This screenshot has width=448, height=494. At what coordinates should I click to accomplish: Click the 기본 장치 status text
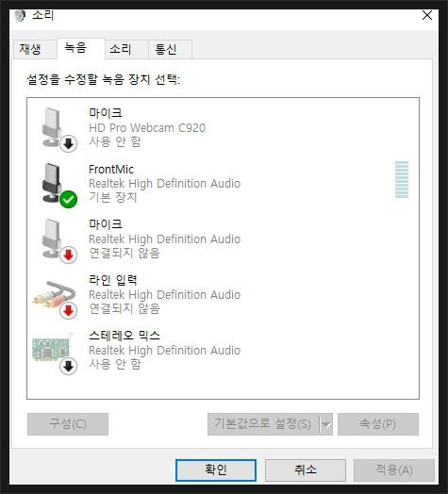[x=113, y=197]
